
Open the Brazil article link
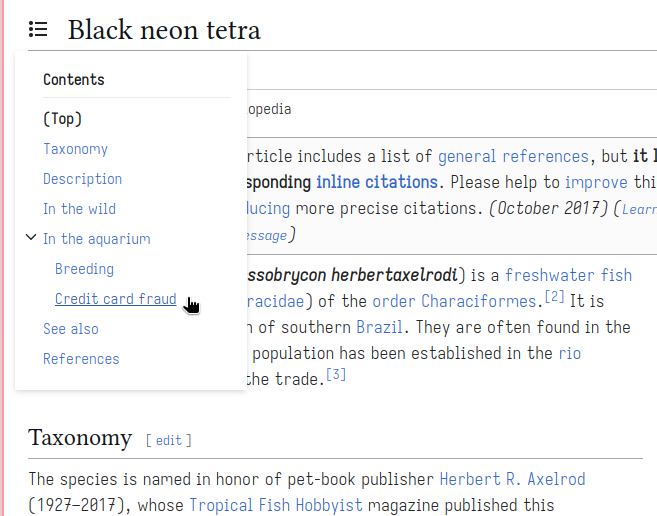tap(381, 327)
